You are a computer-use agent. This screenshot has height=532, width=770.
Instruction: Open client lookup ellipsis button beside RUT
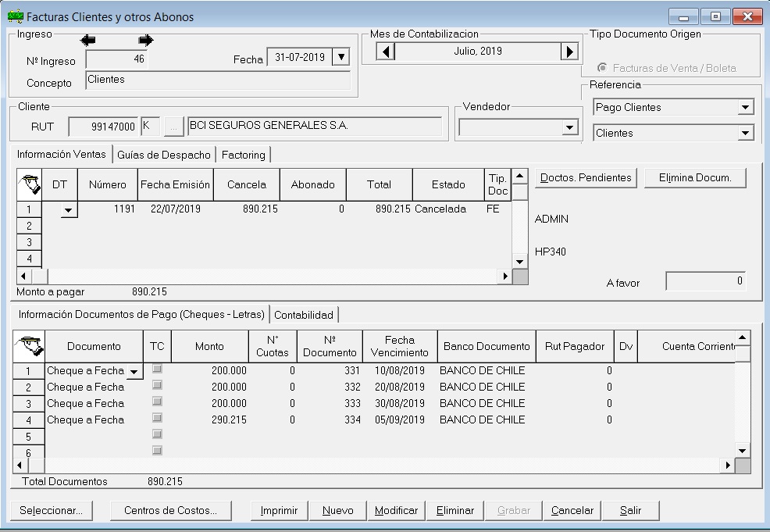(173, 127)
